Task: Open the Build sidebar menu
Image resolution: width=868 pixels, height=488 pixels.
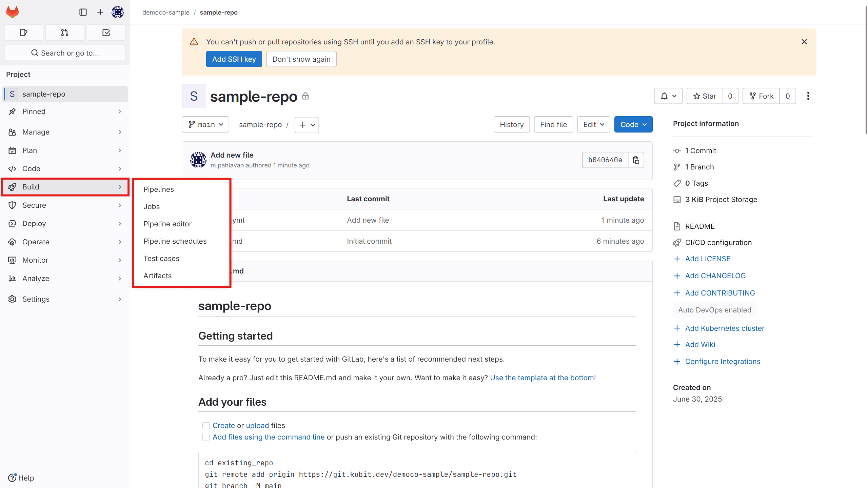Action: click(65, 187)
